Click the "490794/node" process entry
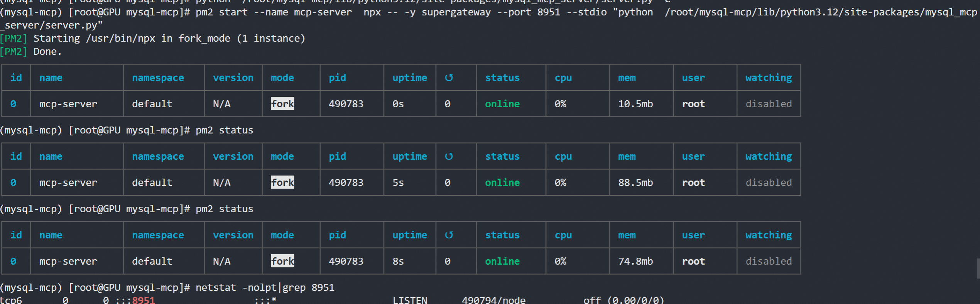Viewport: 980px width, 304px height. [493, 300]
